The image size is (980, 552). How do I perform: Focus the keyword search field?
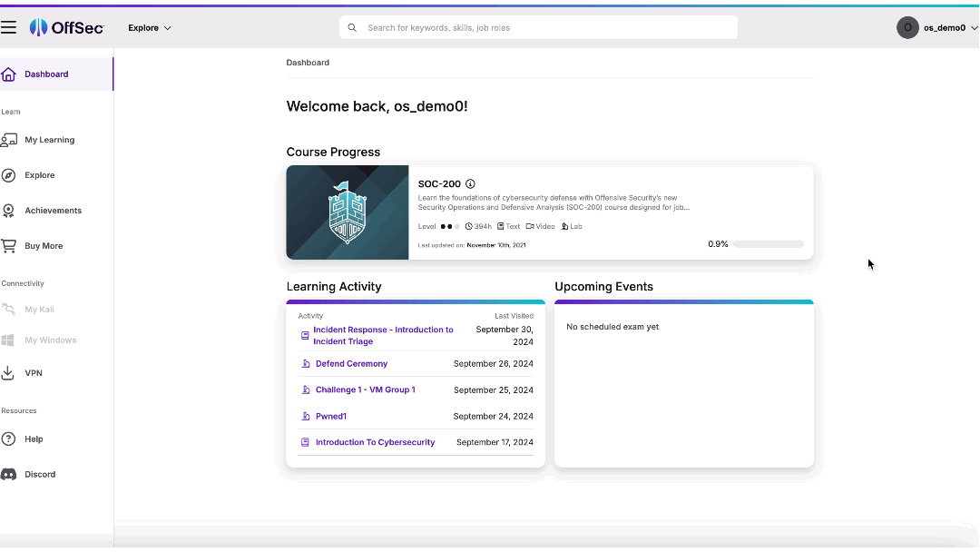538,27
